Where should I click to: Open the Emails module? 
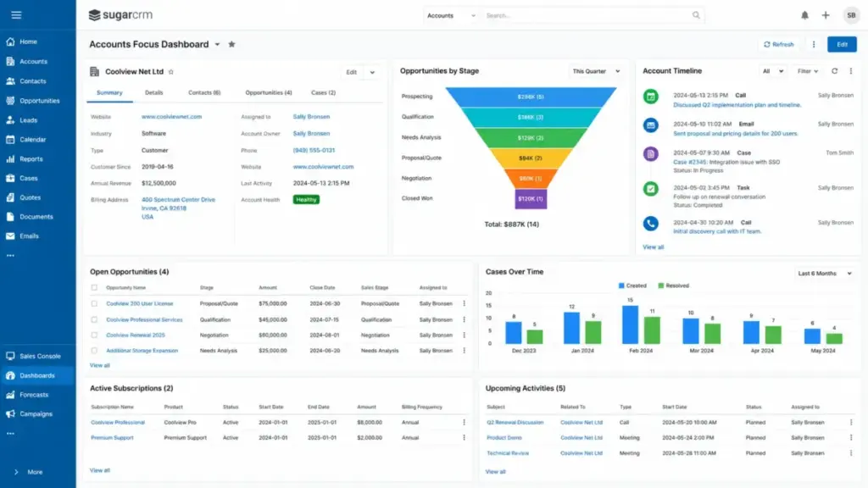coord(29,236)
